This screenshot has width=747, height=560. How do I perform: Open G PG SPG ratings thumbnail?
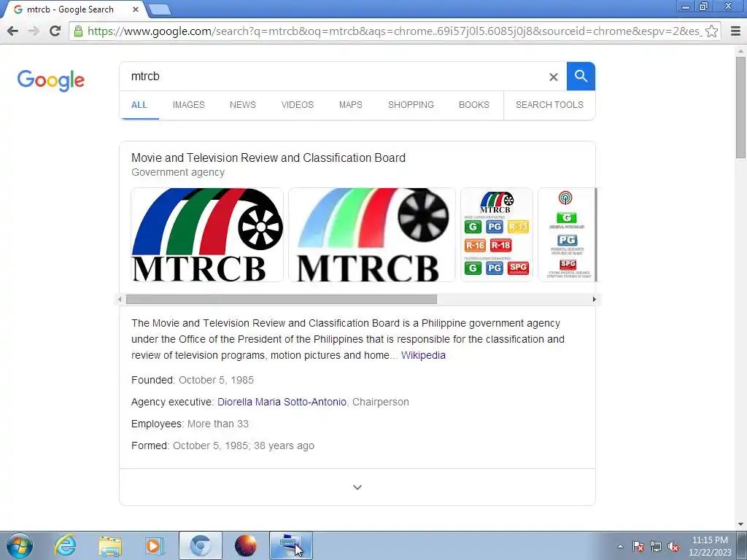pos(567,235)
